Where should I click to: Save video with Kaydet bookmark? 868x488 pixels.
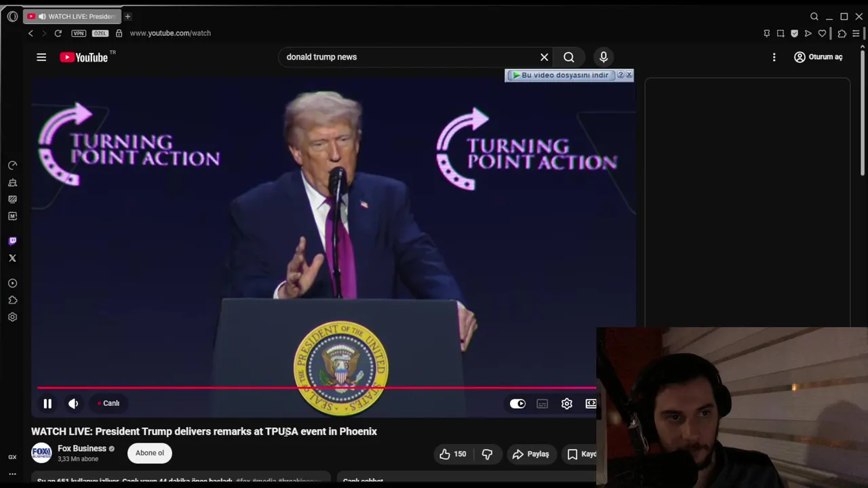pos(582,454)
